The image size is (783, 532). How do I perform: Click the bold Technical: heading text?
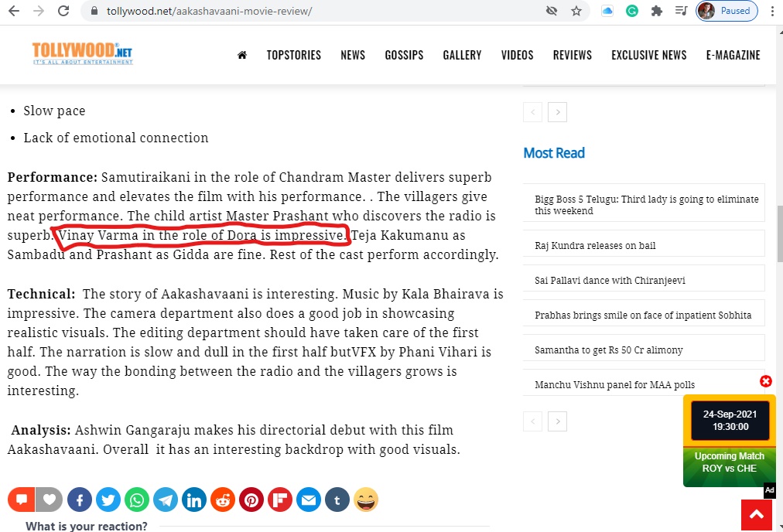42,294
